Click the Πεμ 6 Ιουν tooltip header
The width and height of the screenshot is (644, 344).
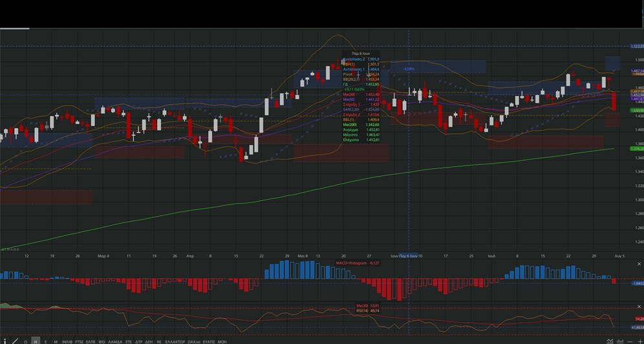[x=361, y=54]
